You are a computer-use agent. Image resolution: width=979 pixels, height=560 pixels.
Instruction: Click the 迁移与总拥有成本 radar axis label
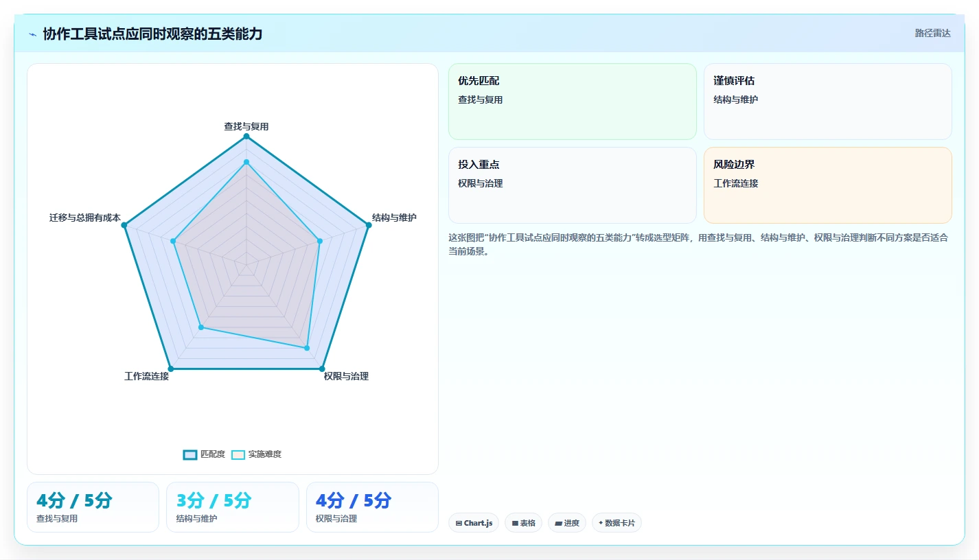pos(85,218)
